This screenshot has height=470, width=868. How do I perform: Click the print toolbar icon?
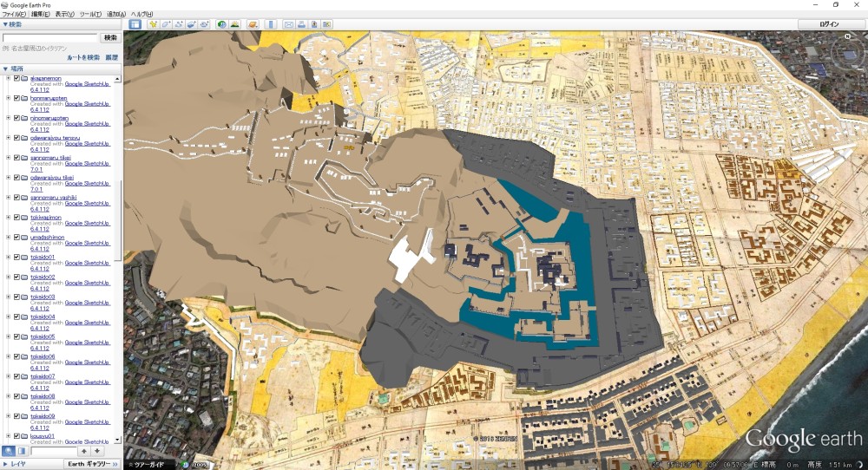[301, 24]
